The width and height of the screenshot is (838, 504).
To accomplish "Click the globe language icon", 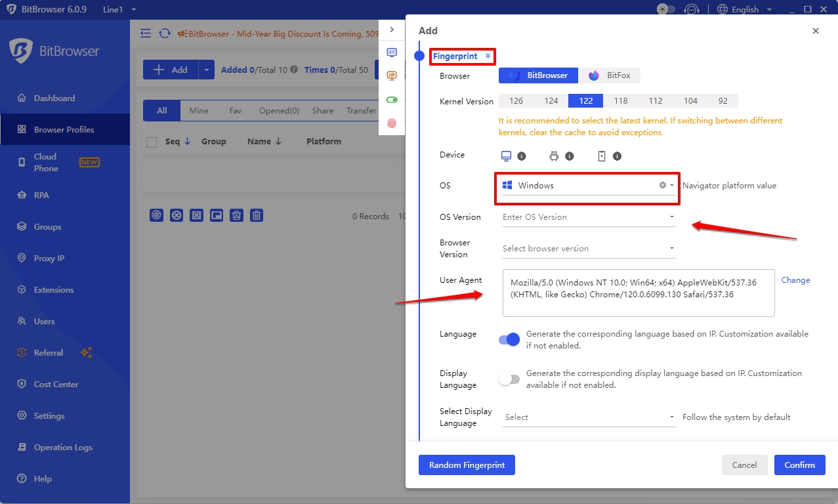I will [723, 9].
